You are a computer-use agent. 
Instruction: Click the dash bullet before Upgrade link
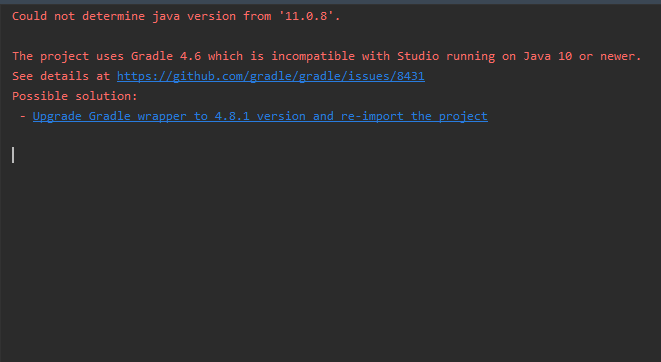pos(22,116)
